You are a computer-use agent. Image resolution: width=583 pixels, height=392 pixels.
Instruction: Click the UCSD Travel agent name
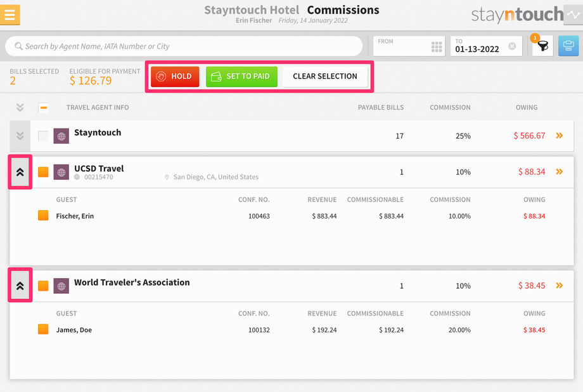click(x=99, y=168)
